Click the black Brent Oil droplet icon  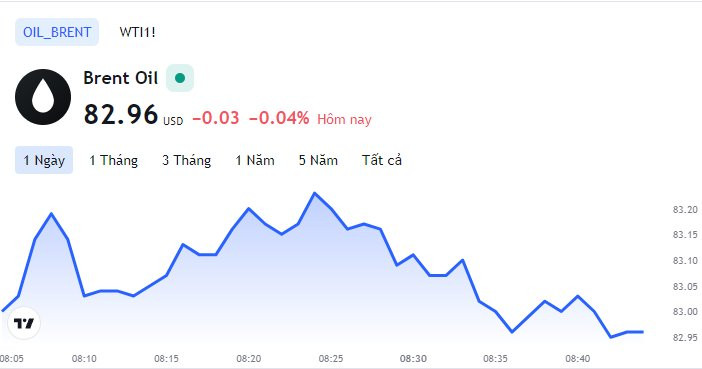[43, 97]
